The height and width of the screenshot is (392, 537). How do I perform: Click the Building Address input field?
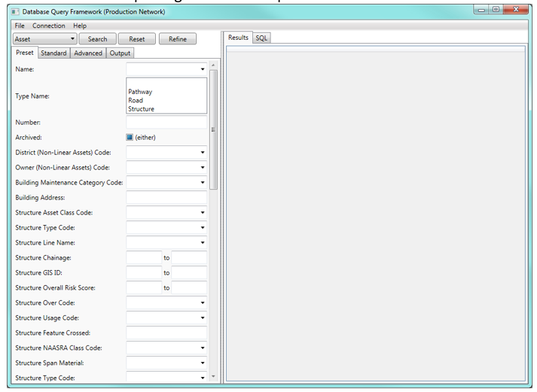click(x=166, y=198)
